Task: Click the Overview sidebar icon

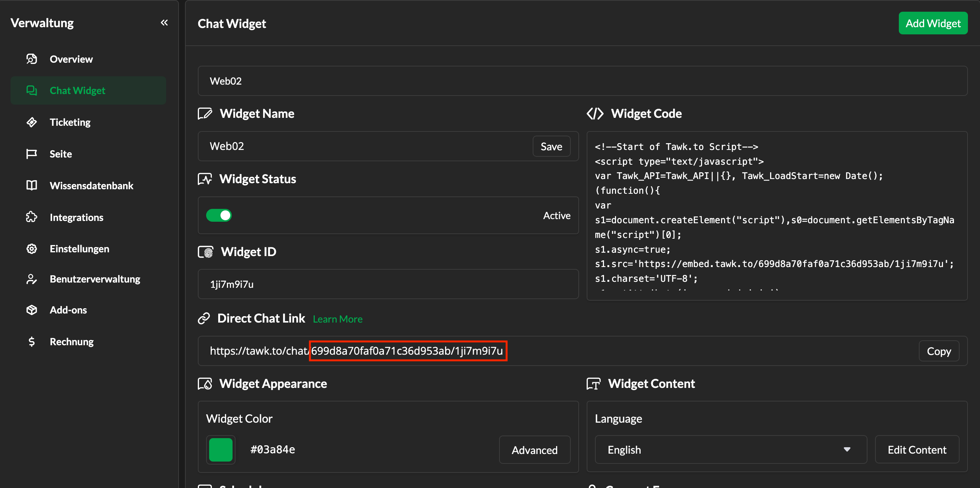Action: coord(32,59)
